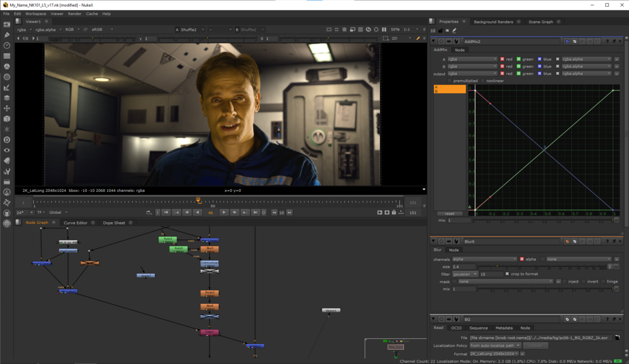This screenshot has width=629, height=364.
Task: Open the 3D nodes cube icon
Action: point(7,119)
